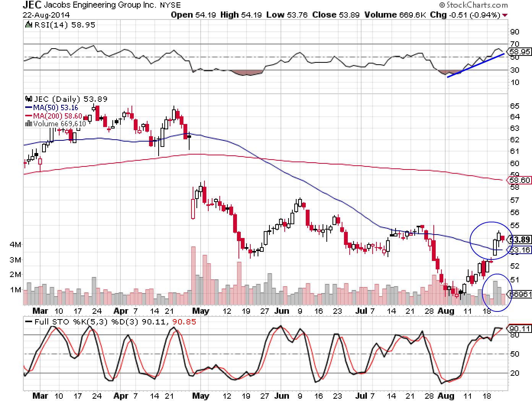The image size is (532, 401).
Task: Click the 65 price axis label
Action: (515, 106)
